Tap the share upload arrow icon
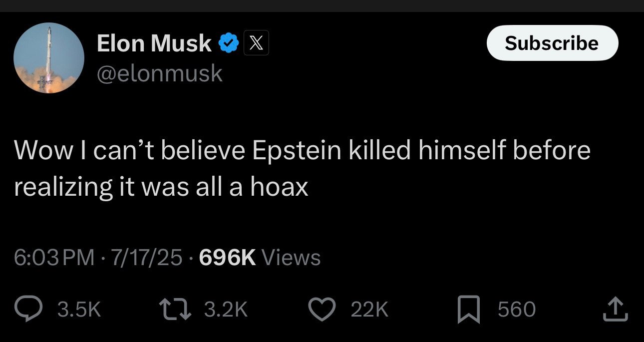Screen dimensions: 644x342 tap(616, 310)
